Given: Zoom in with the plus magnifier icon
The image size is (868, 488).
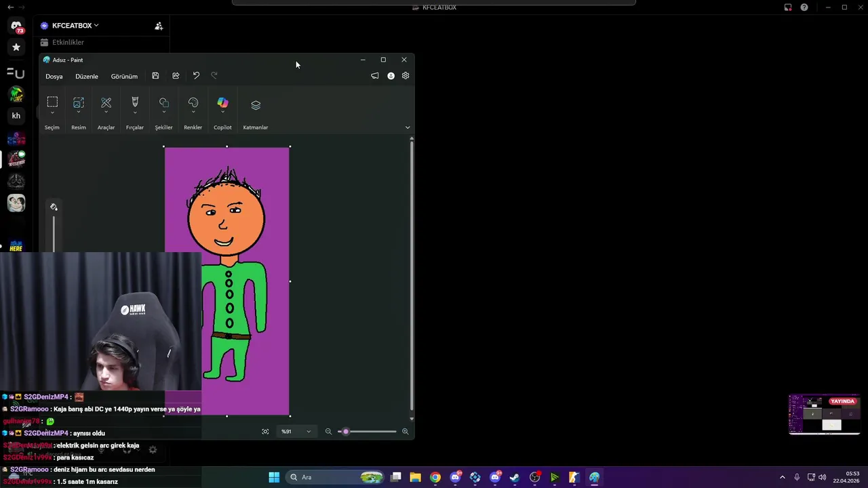Looking at the screenshot, I should coord(406,431).
